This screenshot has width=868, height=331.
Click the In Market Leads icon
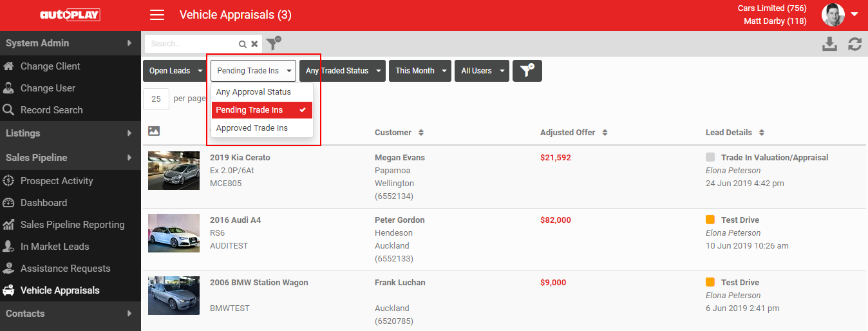8,246
